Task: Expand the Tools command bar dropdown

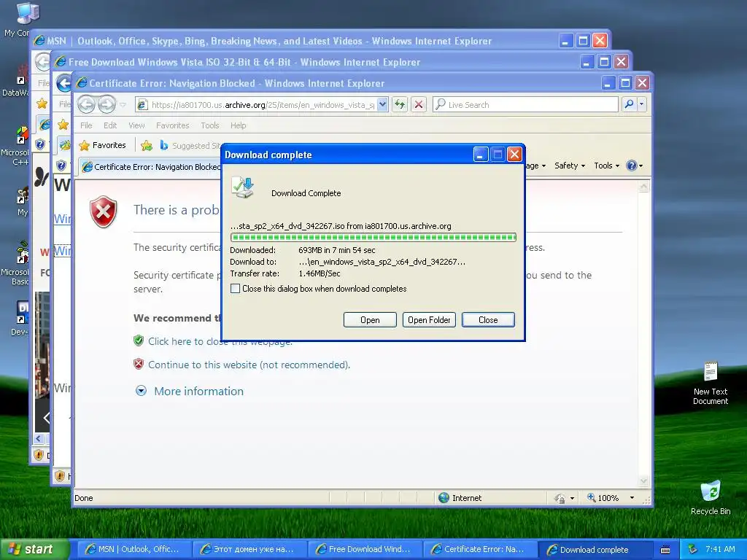Action: click(606, 166)
